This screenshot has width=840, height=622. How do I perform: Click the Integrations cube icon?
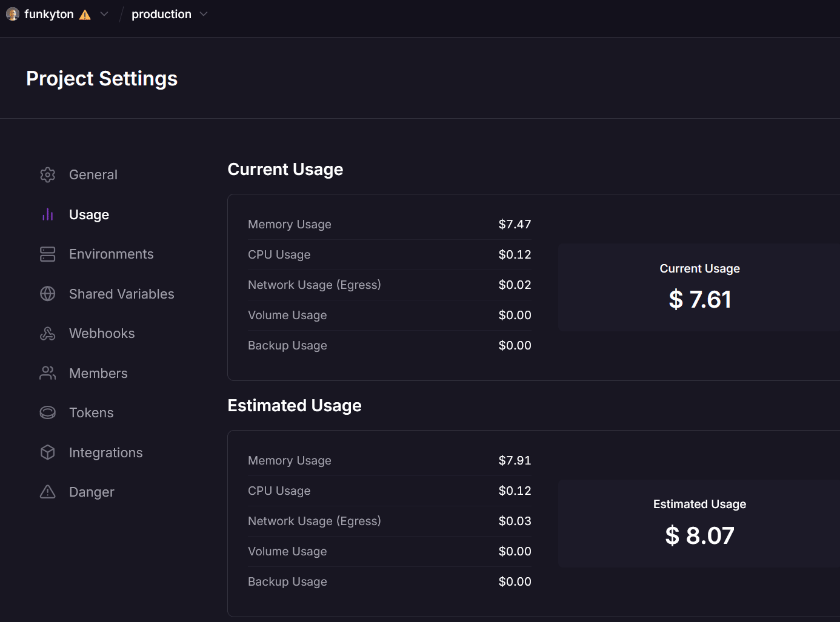[x=48, y=452]
